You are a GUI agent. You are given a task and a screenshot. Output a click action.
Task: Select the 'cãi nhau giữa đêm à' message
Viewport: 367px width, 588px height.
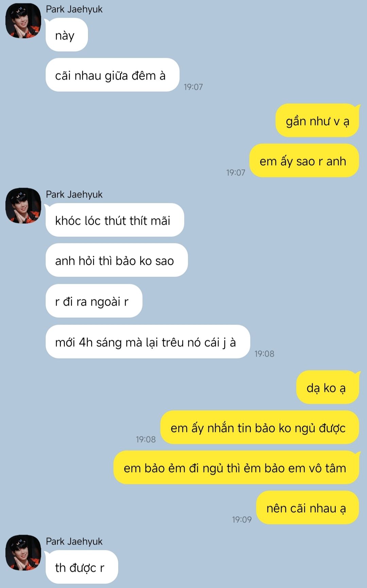[112, 75]
